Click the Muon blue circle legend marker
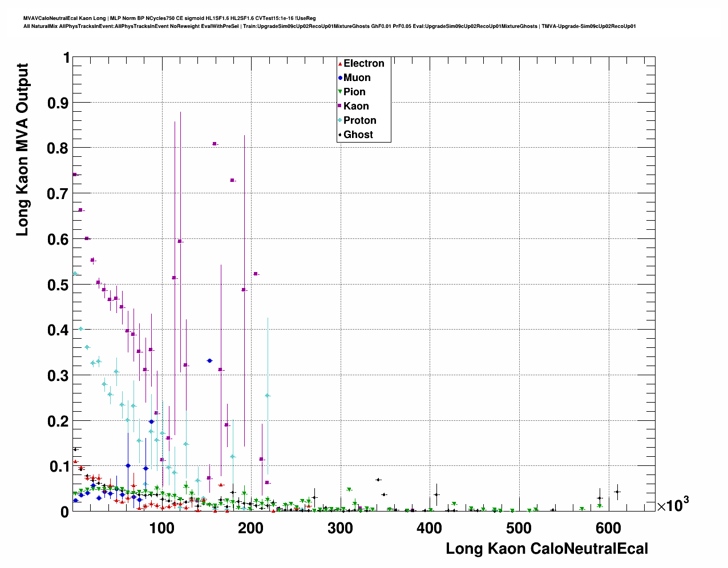This screenshot has height=568, width=728. (x=340, y=78)
